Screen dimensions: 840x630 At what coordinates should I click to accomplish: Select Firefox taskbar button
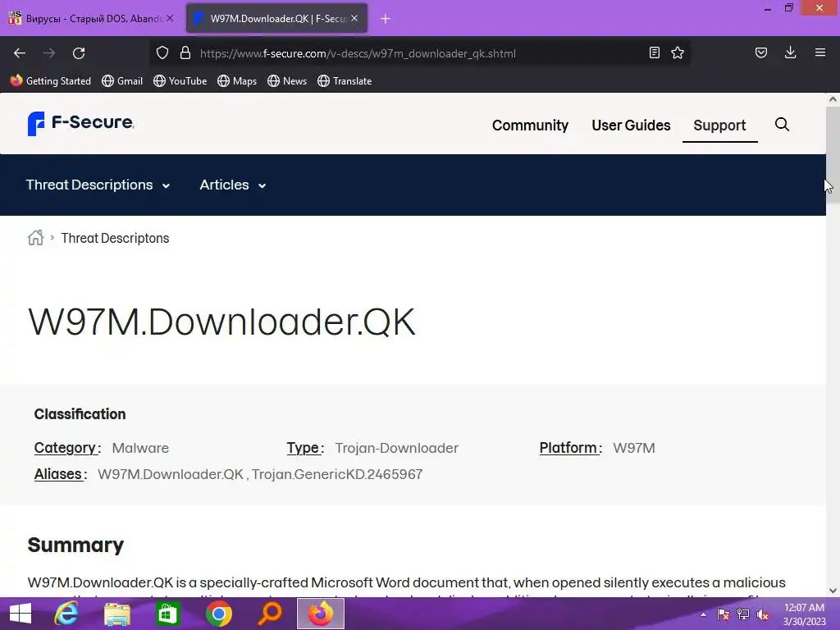click(x=321, y=614)
